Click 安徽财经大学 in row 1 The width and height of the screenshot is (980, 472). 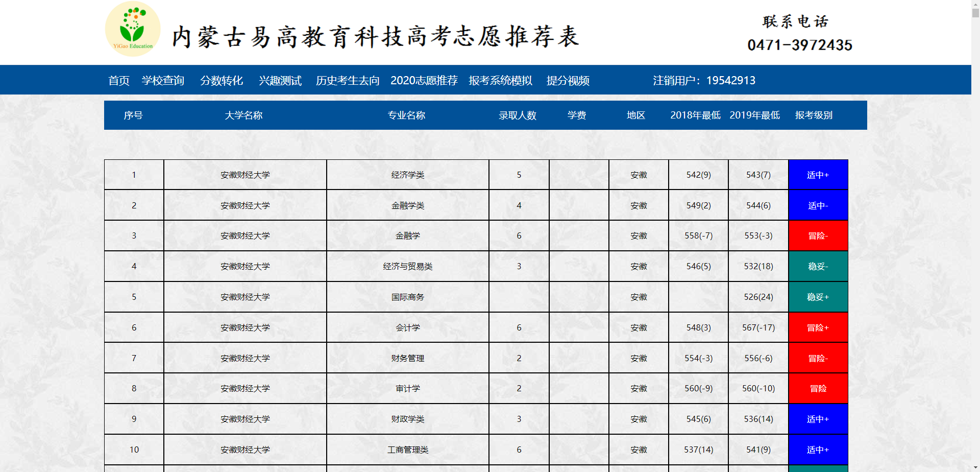[245, 175]
